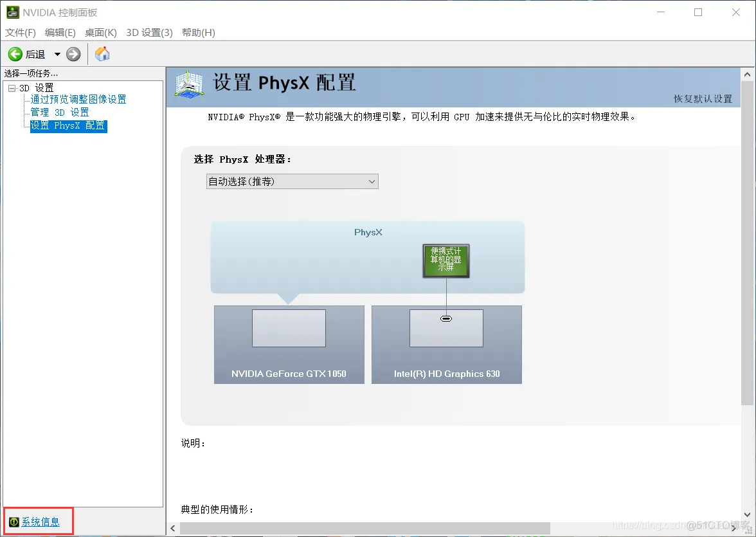Image resolution: width=756 pixels, height=537 pixels.
Task: Click the Intel(R) HD Graphics 630 block
Action: (446, 345)
